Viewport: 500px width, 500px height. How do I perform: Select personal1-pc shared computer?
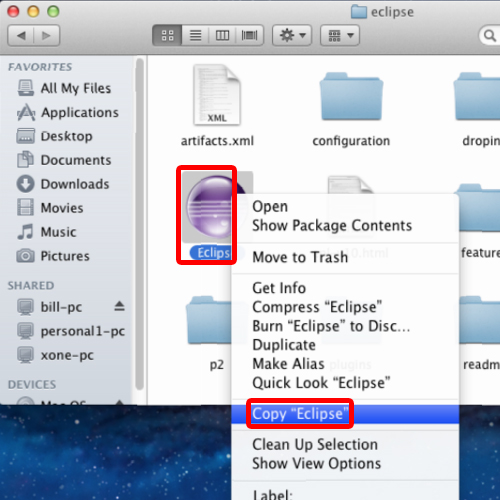coord(71,331)
